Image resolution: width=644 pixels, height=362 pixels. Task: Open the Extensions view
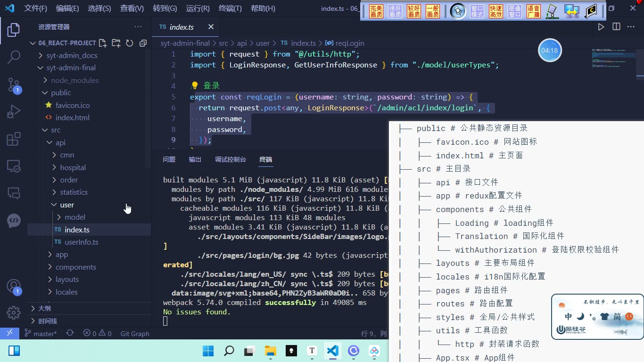click(14, 139)
